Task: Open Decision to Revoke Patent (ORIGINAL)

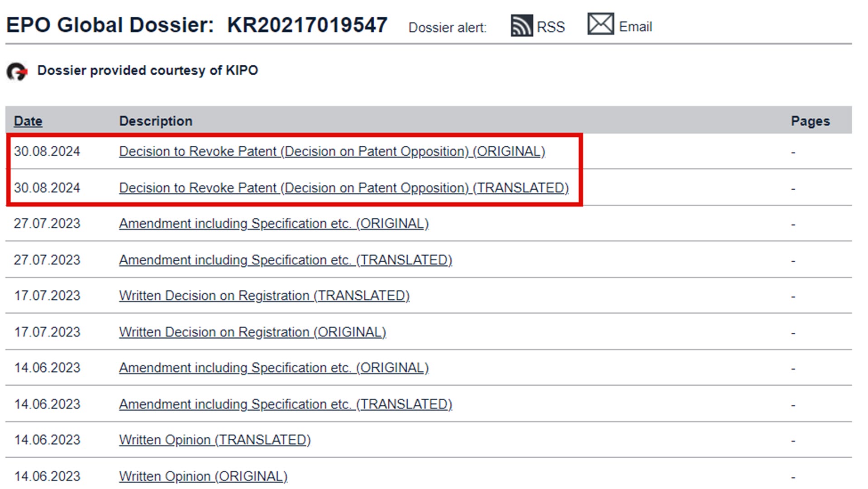Action: (332, 151)
